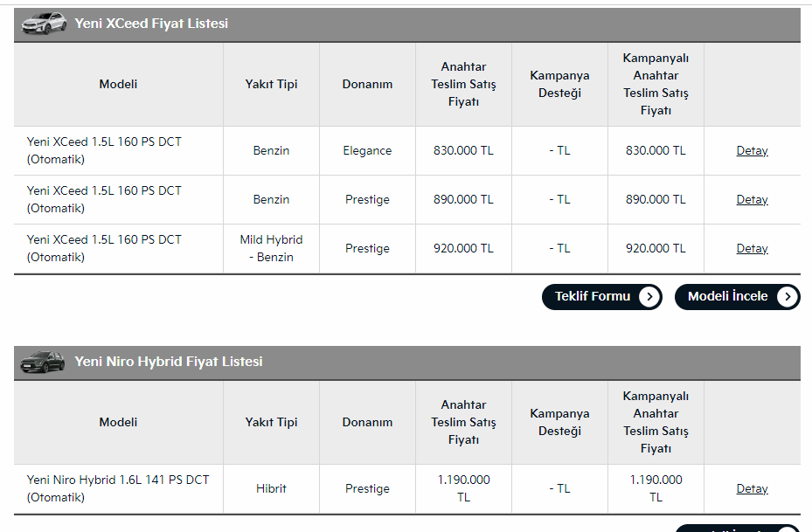Open Detay link for 890.000 TL XCeed Prestige
812x532 pixels.
(x=752, y=200)
